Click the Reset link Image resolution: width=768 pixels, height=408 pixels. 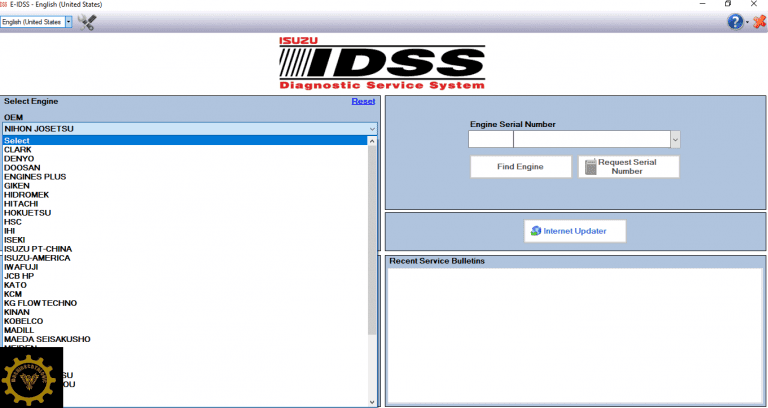coord(363,101)
